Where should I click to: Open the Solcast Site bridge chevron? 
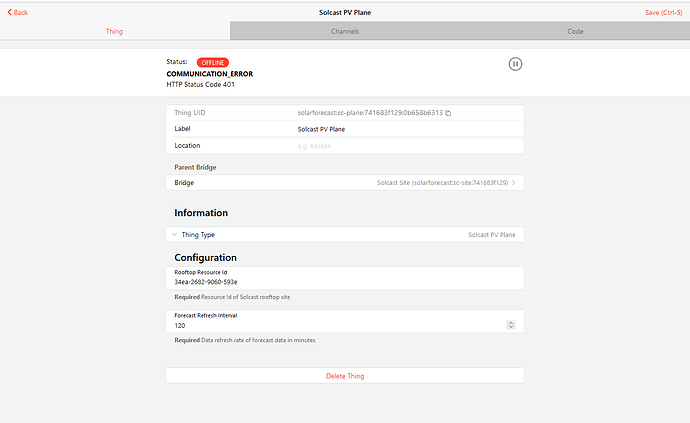pos(514,182)
